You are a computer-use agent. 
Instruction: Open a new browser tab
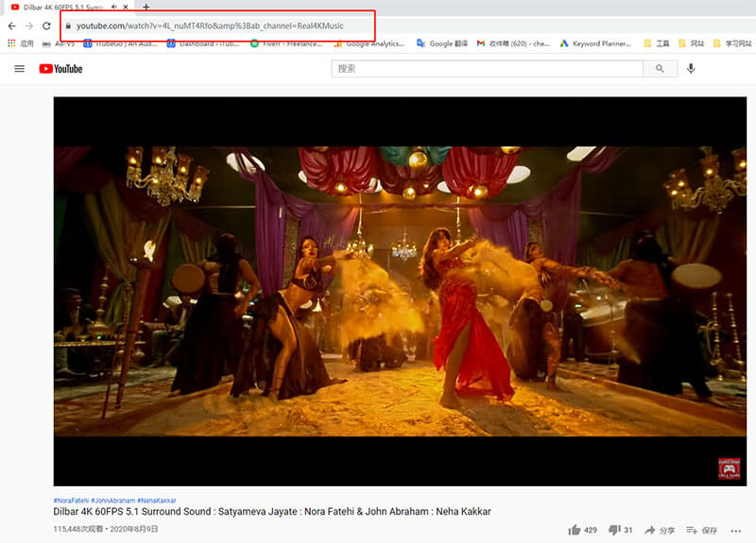tap(146, 7)
